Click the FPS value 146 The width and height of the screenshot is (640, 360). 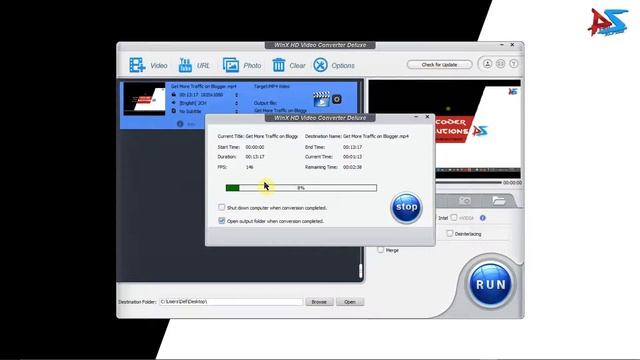pyautogui.click(x=249, y=167)
